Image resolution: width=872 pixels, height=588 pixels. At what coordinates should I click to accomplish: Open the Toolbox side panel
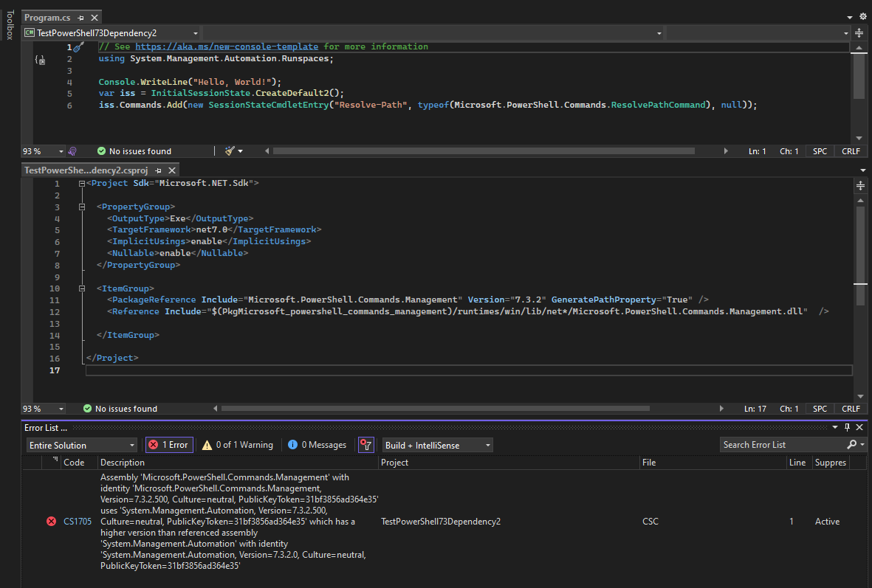10,25
